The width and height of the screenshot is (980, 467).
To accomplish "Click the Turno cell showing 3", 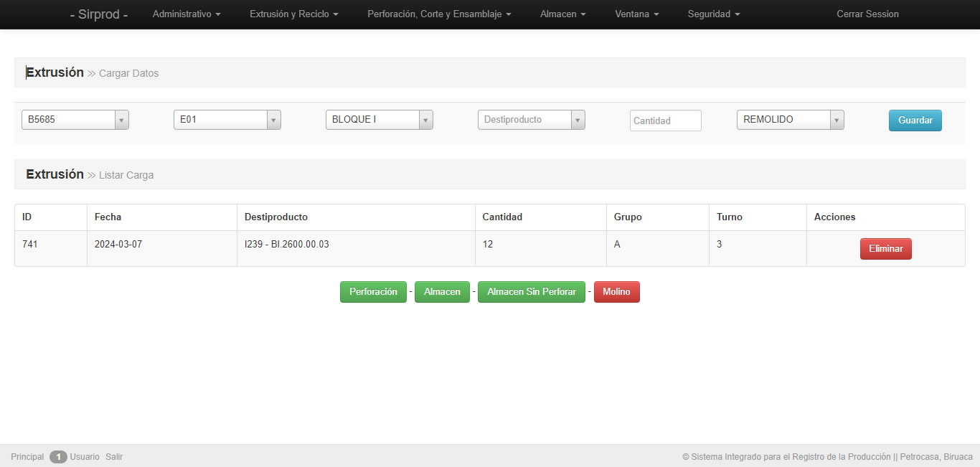I will [x=758, y=248].
